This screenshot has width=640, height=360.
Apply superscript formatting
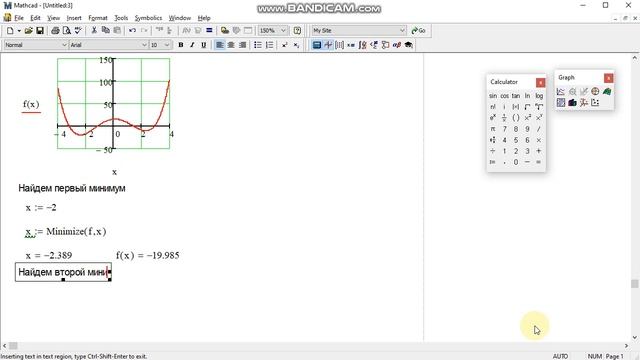[285, 45]
